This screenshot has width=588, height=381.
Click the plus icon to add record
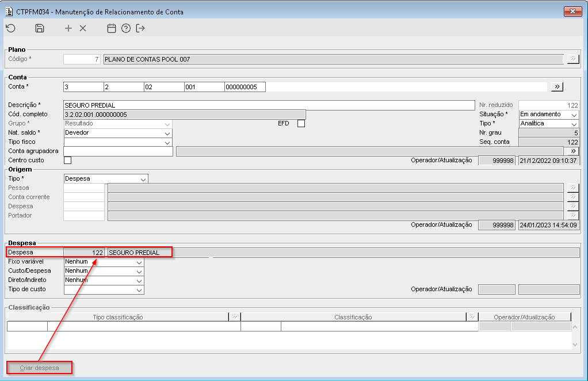[68, 28]
